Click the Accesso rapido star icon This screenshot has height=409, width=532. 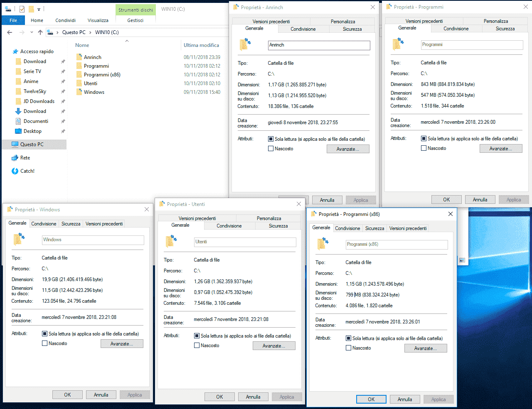point(15,51)
